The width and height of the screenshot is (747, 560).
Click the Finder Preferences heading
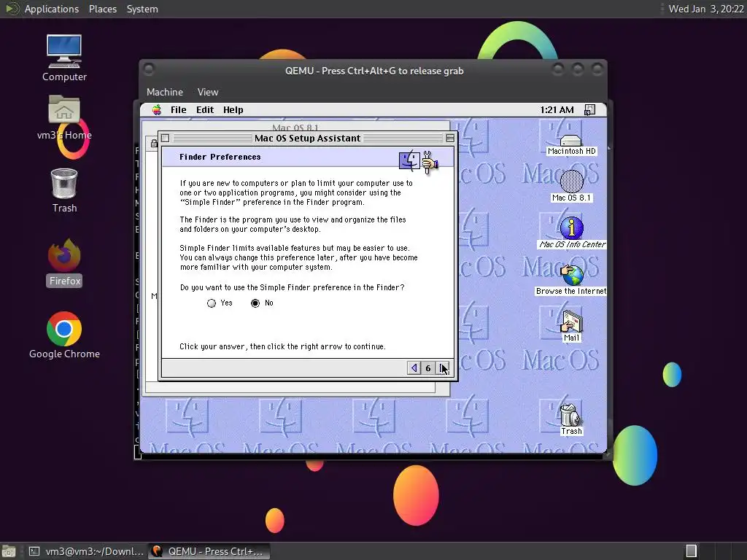[x=220, y=157]
